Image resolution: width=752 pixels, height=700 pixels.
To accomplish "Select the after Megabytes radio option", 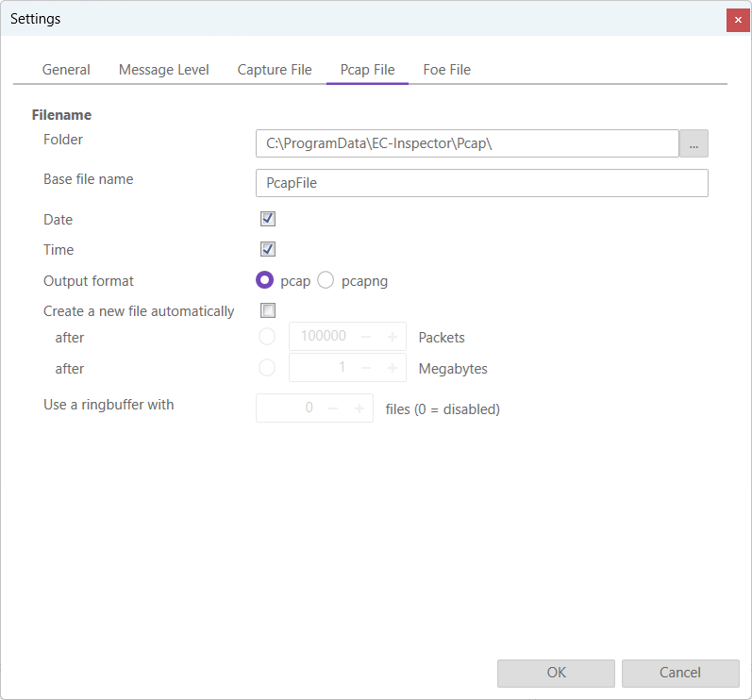I will click(x=267, y=368).
